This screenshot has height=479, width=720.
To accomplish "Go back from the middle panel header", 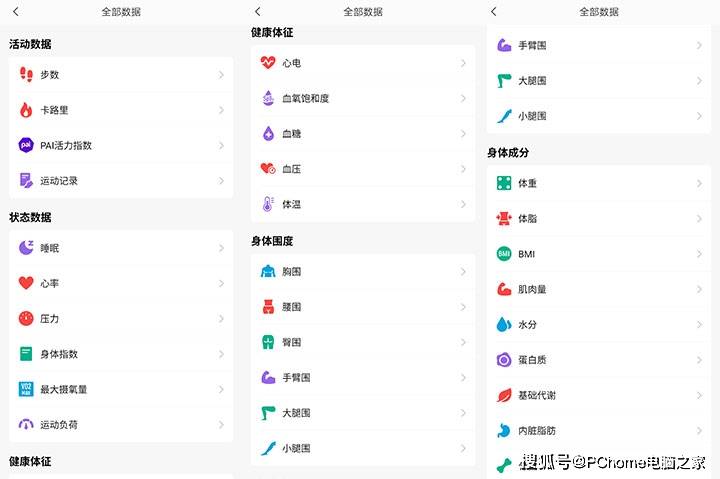I will [258, 11].
